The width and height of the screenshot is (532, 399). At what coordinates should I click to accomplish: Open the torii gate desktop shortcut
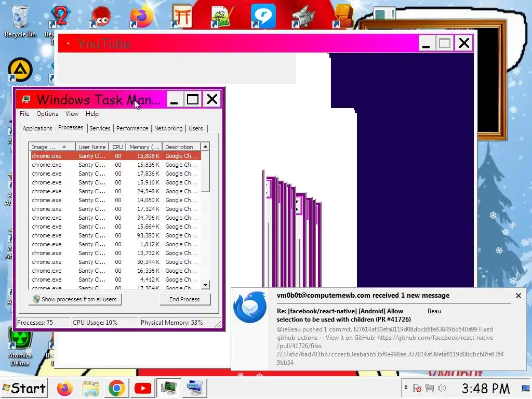click(181, 16)
